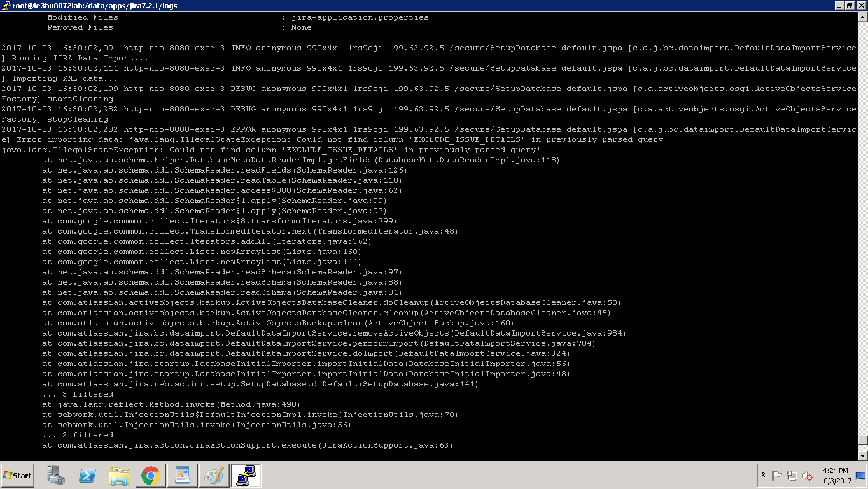The height and width of the screenshot is (489, 868).
Task: Open the PuTTY system menu icon in title bar
Action: 6,6
